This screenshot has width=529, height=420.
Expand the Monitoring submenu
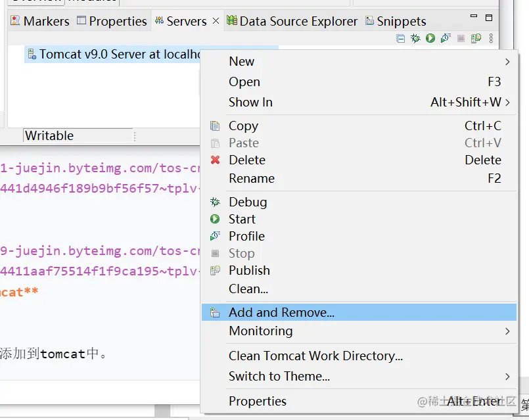(507, 331)
